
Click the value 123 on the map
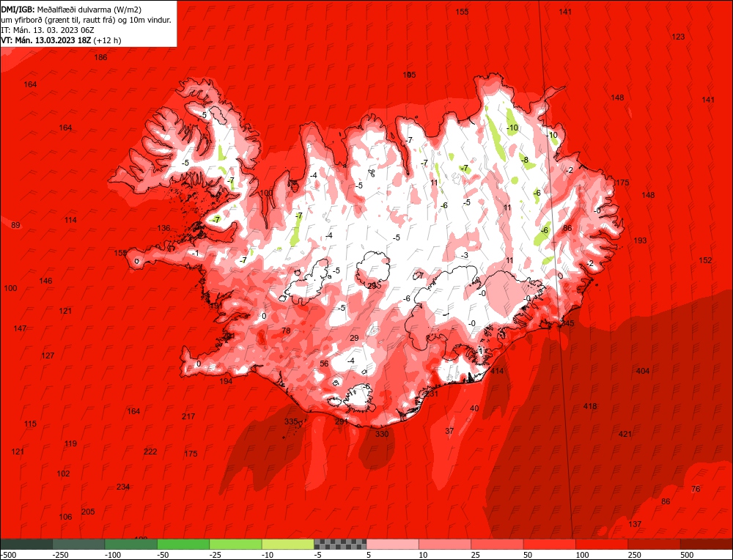[x=678, y=37]
